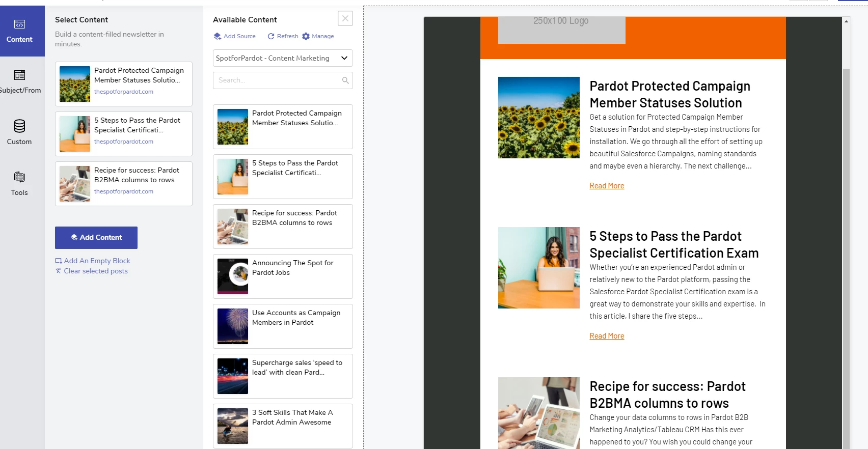Open the Subject/From tab
Viewport: 868px width, 449px height.
pos(20,82)
